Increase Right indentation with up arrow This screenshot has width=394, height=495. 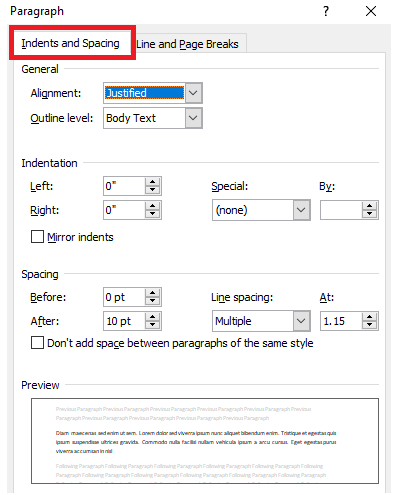click(x=153, y=206)
